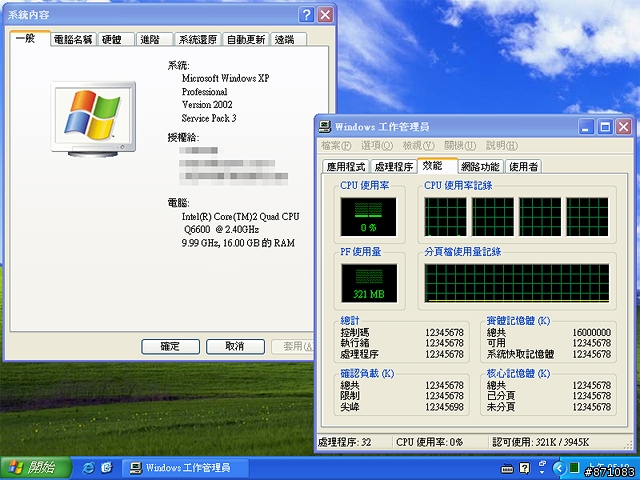Minimize the Task Manager window
Screen dimensions: 640x480
click(x=586, y=127)
